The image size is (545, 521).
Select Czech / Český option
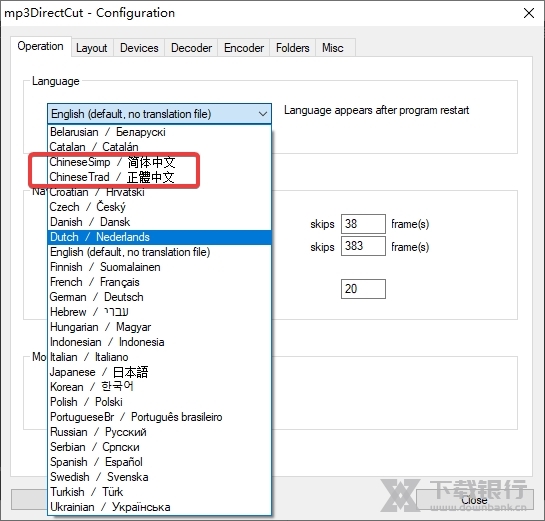point(159,207)
